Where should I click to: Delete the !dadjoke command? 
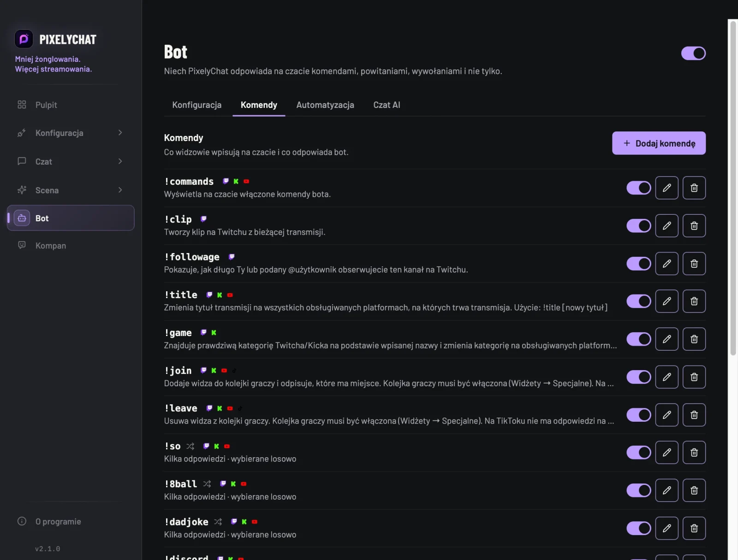point(694,528)
